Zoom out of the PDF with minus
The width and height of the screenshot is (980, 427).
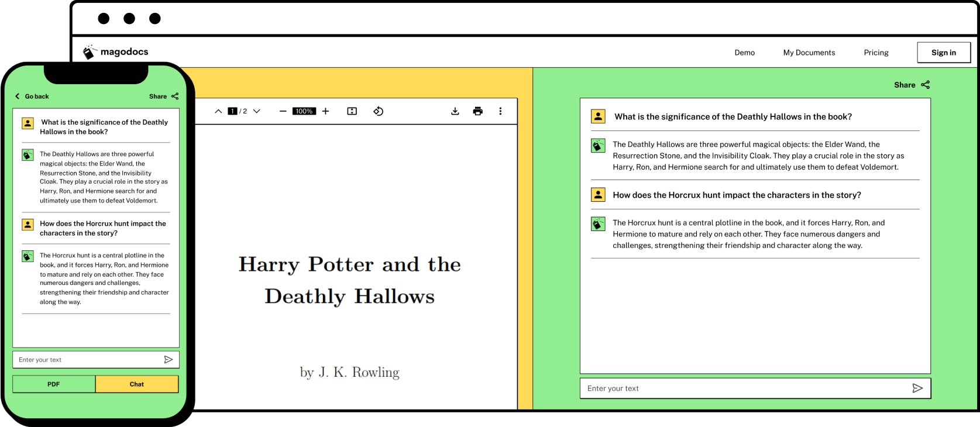(x=283, y=111)
